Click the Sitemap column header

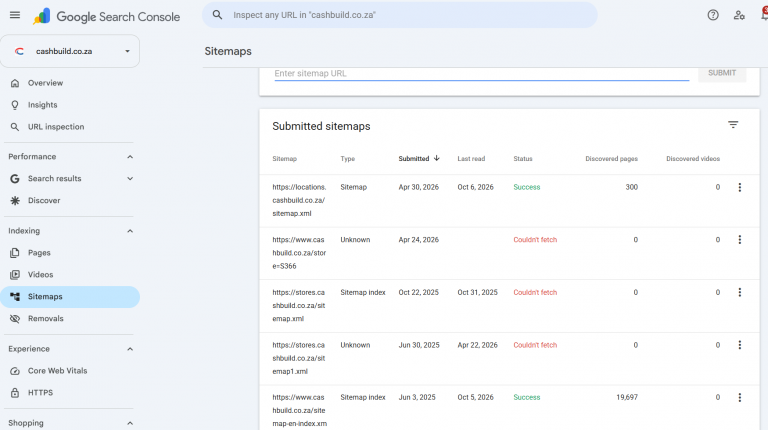click(285, 159)
